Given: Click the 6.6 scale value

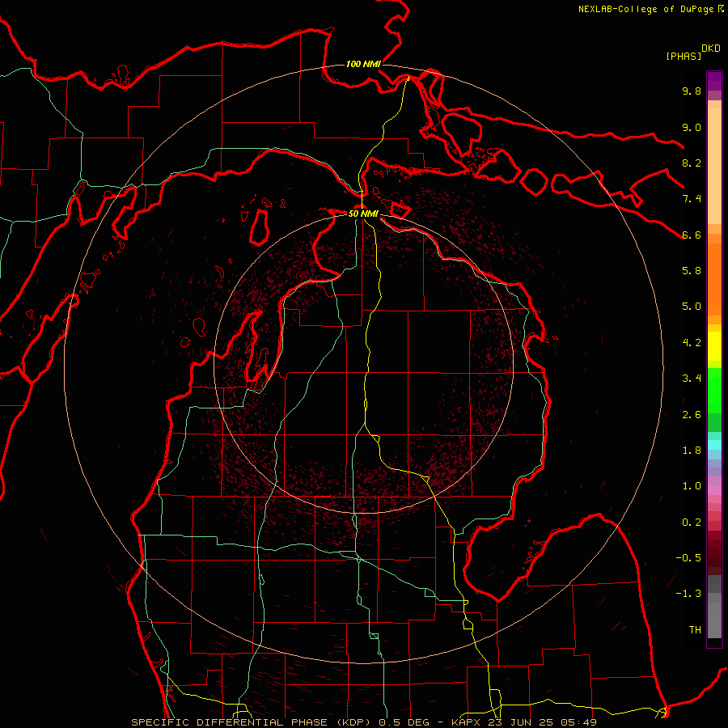Looking at the screenshot, I should 692,235.
